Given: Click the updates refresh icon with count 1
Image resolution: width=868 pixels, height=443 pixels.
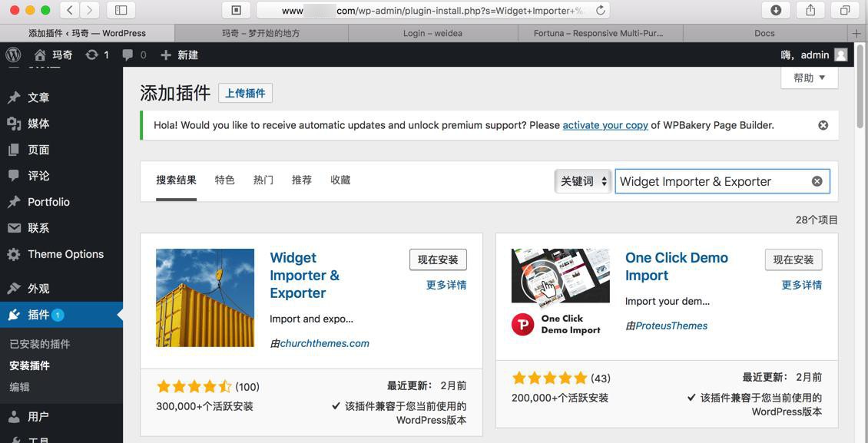Looking at the screenshot, I should (x=92, y=55).
